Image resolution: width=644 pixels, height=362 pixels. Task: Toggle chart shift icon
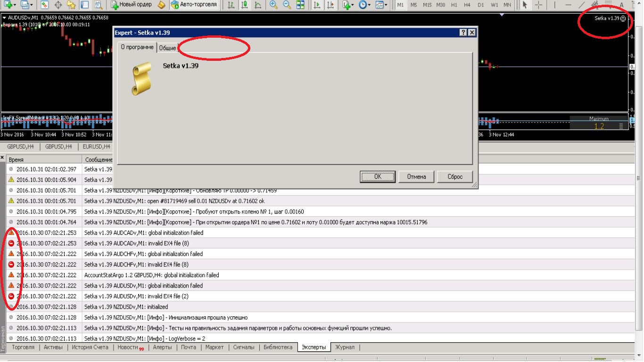pos(330,5)
